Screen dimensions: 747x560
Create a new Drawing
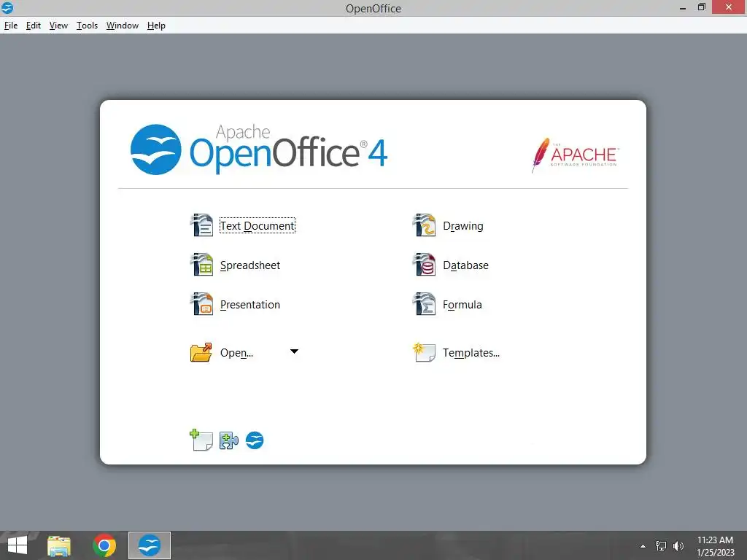(x=463, y=226)
